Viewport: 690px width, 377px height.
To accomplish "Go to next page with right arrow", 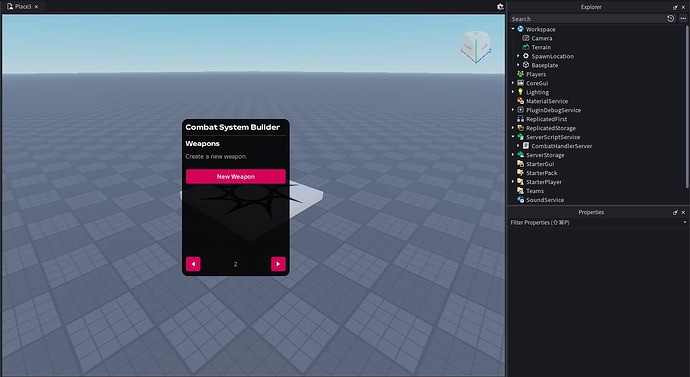I will [278, 264].
